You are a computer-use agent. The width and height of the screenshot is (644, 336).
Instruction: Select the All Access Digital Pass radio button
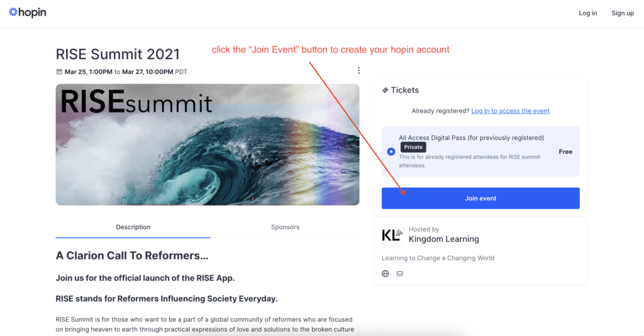(x=391, y=151)
